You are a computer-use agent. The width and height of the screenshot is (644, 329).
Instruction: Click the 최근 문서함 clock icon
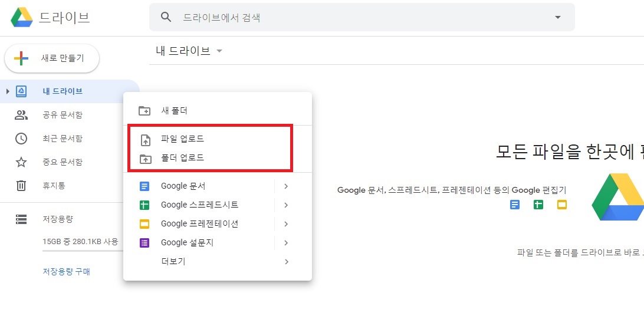pos(21,139)
